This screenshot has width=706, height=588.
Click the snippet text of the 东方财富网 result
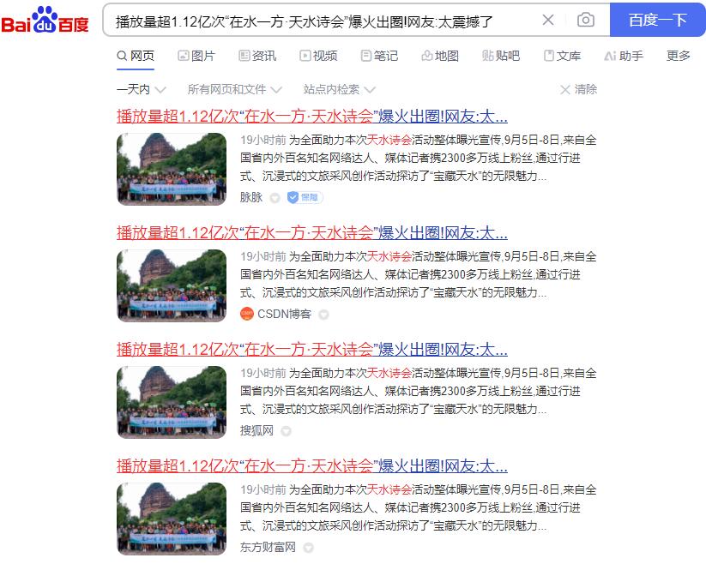tap(419, 507)
